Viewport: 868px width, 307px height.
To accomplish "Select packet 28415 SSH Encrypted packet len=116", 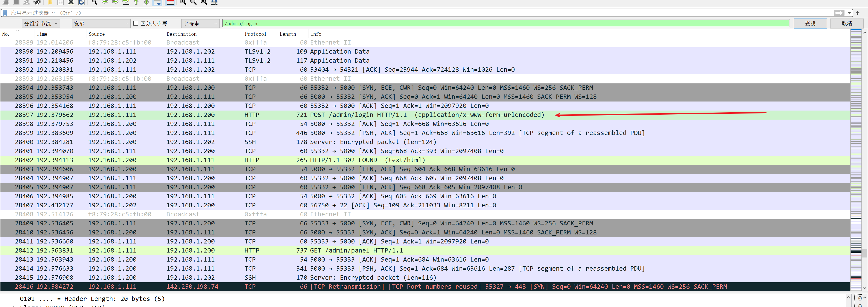I will (425, 277).
